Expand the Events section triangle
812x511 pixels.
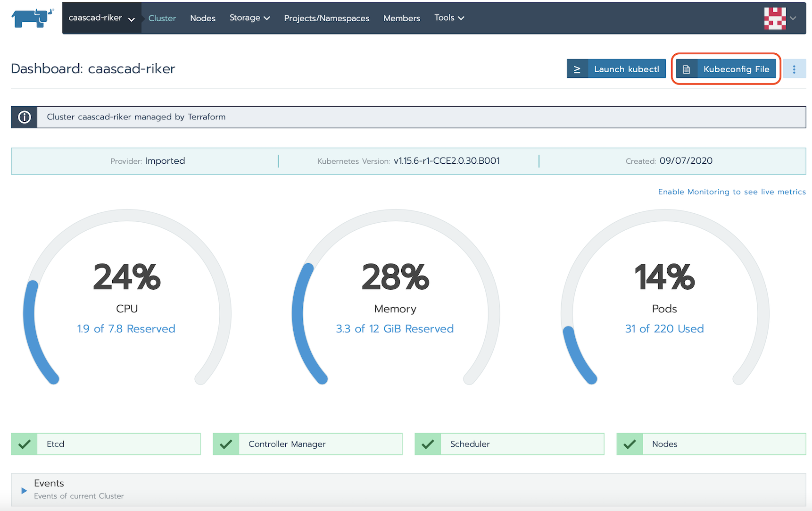click(24, 491)
